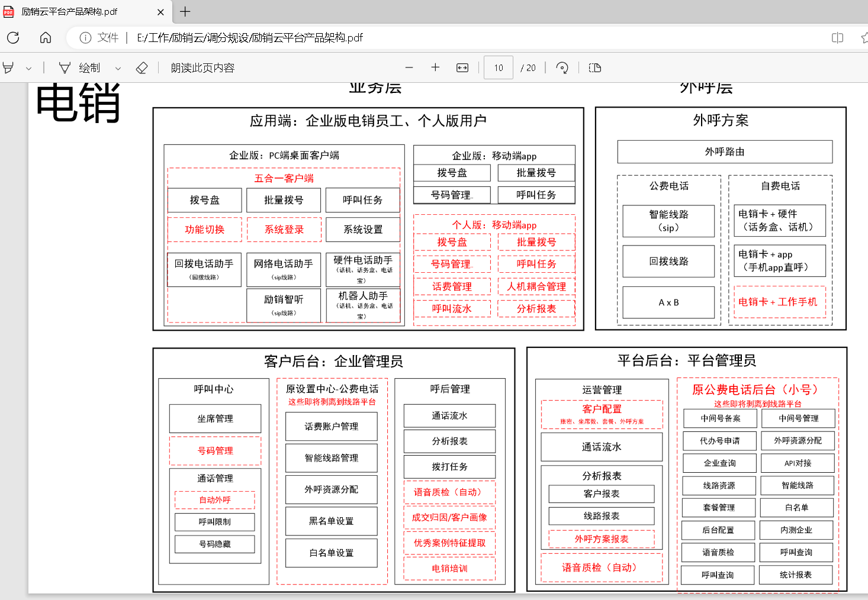
Task: Click 五合一客户端 red heading text
Action: pyautogui.click(x=284, y=178)
